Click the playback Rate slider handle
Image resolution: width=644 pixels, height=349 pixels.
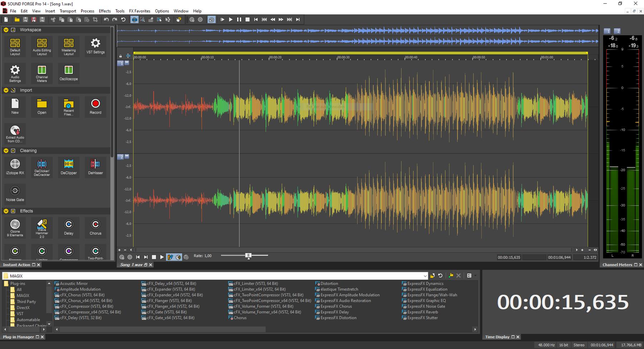tap(248, 256)
